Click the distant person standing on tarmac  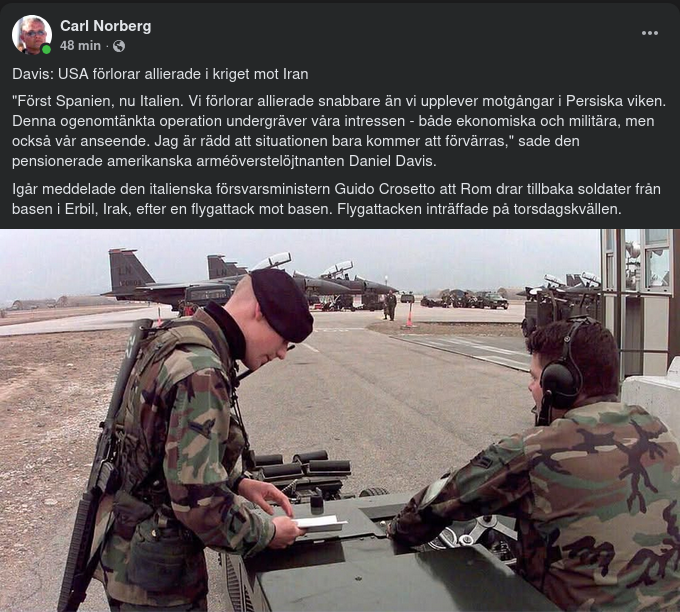pyautogui.click(x=391, y=305)
